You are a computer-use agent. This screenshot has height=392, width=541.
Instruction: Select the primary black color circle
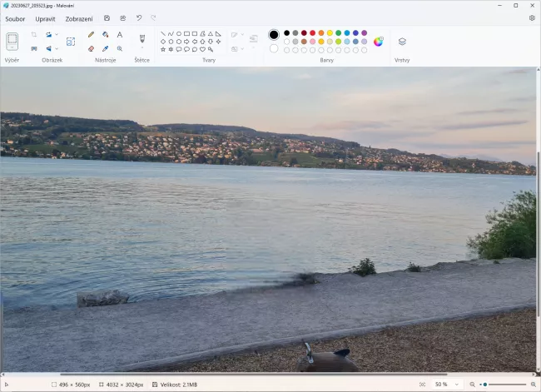274,35
